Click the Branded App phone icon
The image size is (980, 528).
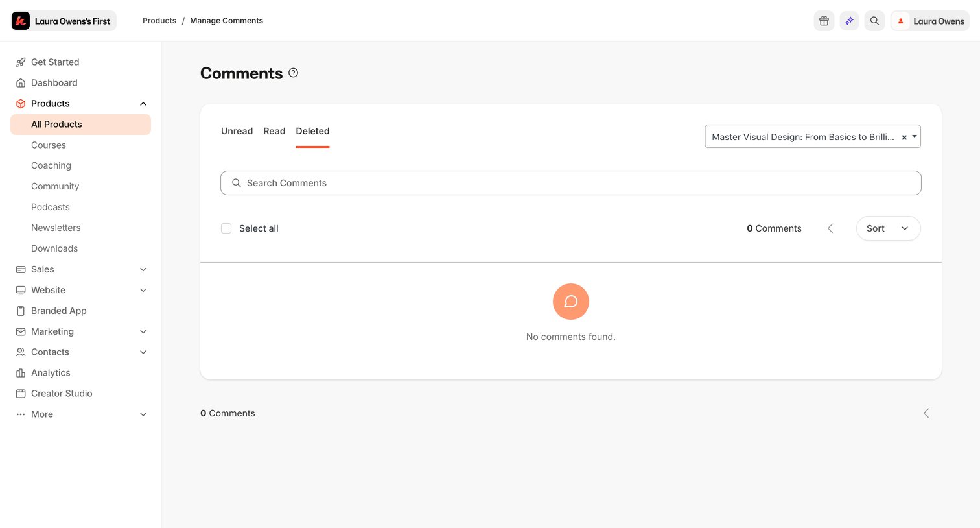coord(21,311)
